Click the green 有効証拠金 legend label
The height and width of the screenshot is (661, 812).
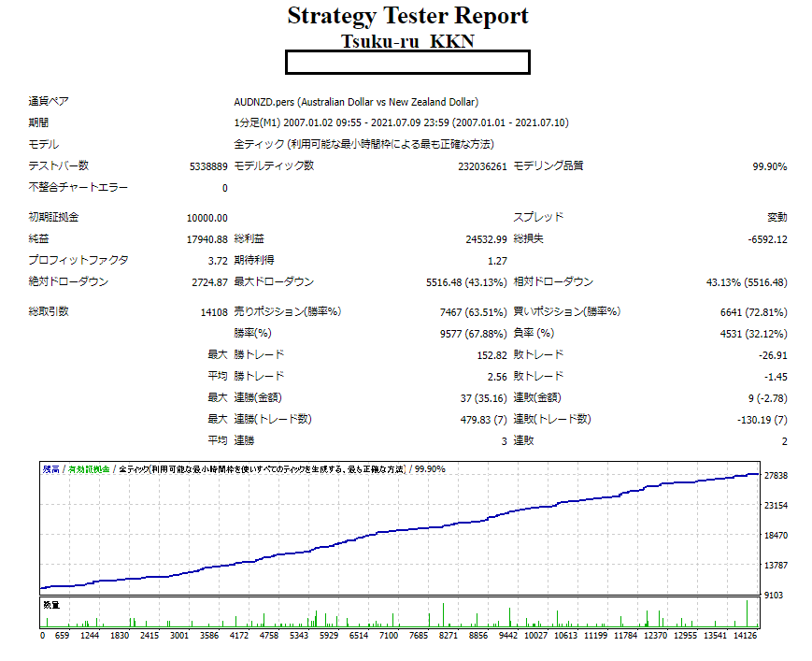89,469
